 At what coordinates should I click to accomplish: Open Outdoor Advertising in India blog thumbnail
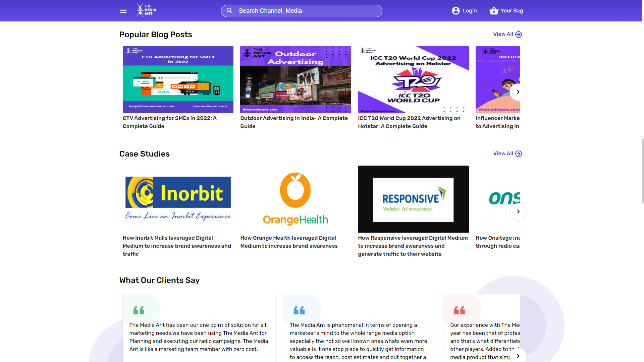coord(296,79)
